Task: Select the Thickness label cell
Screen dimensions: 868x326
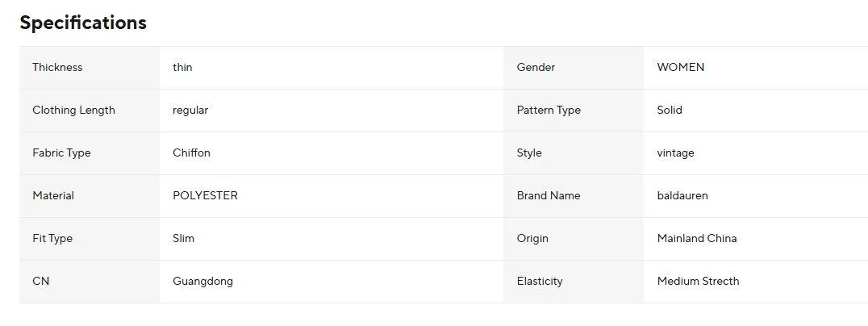Action: tap(90, 68)
